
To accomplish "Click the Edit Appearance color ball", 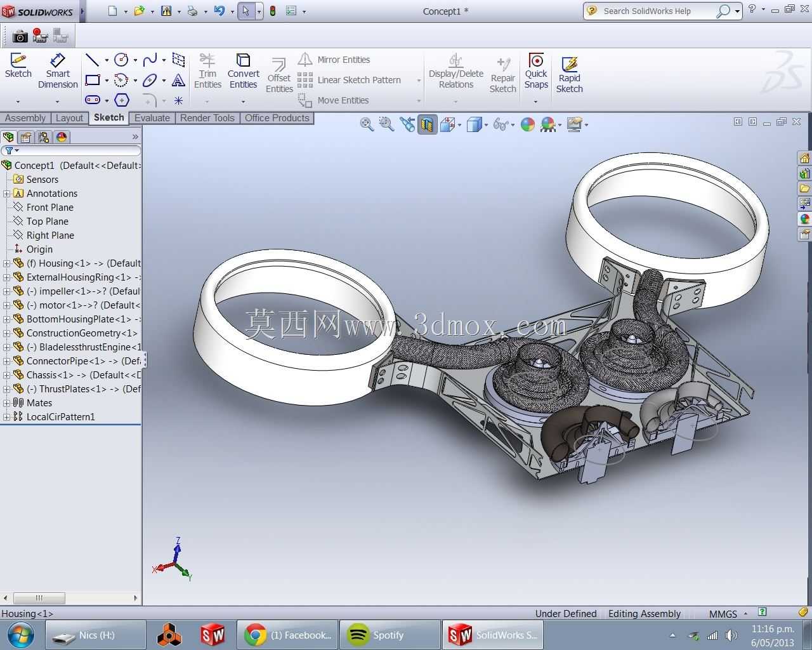I will [x=528, y=124].
